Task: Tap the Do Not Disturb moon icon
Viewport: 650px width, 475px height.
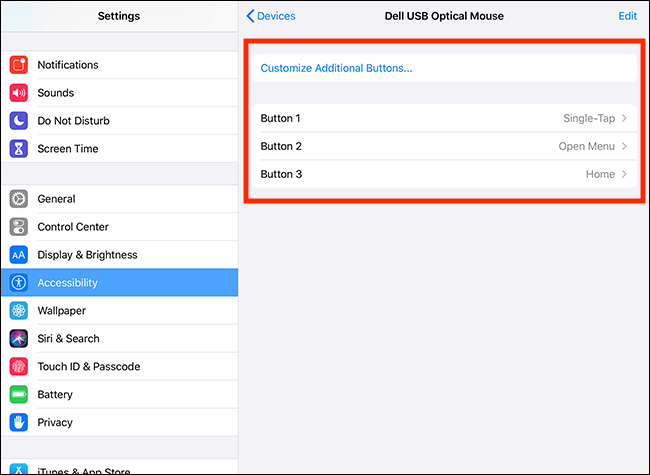Action: tap(19, 121)
